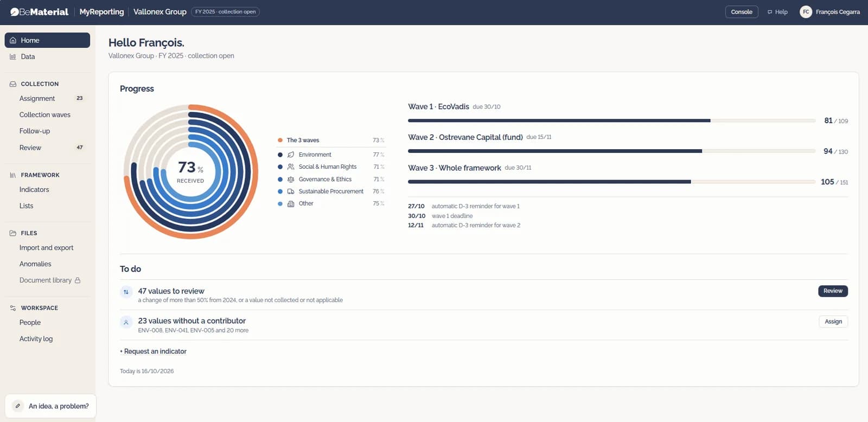The height and width of the screenshot is (422, 868).
Task: Click the Home house icon in sidebar
Action: coord(13,40)
